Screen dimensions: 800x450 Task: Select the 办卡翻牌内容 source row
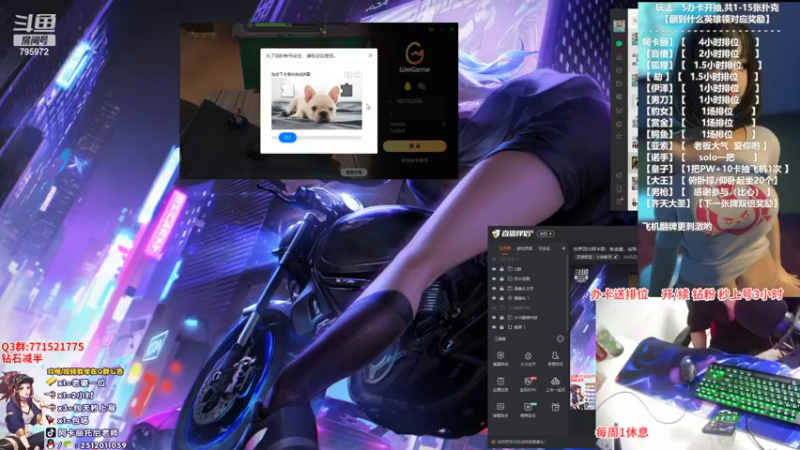528,317
